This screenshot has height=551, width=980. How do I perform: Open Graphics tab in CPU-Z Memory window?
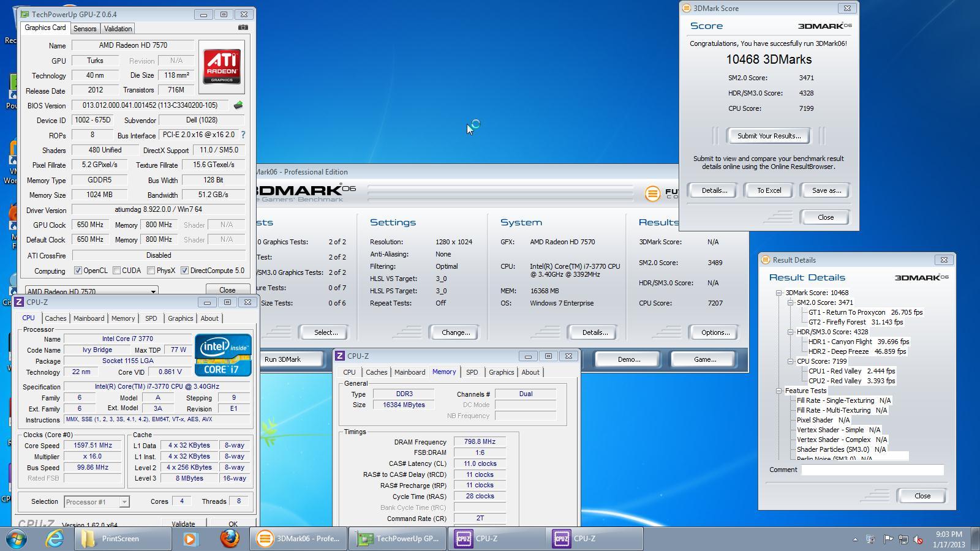point(501,372)
